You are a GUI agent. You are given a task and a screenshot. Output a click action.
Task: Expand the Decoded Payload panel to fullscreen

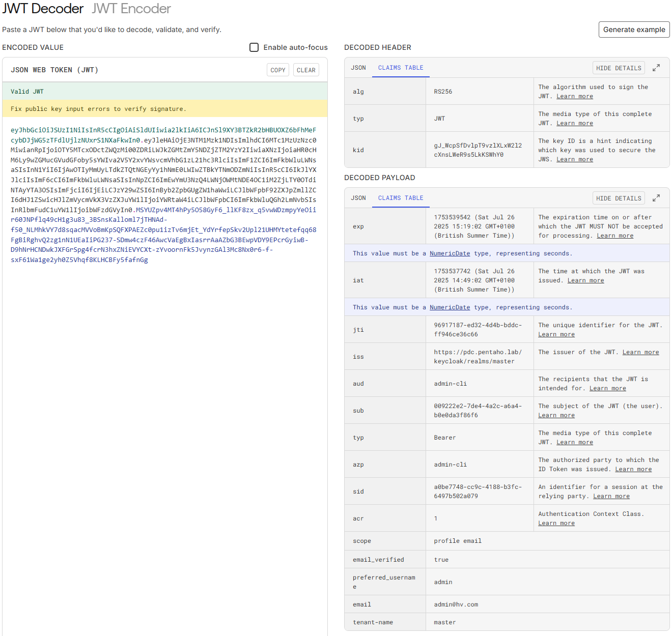pyautogui.click(x=656, y=198)
